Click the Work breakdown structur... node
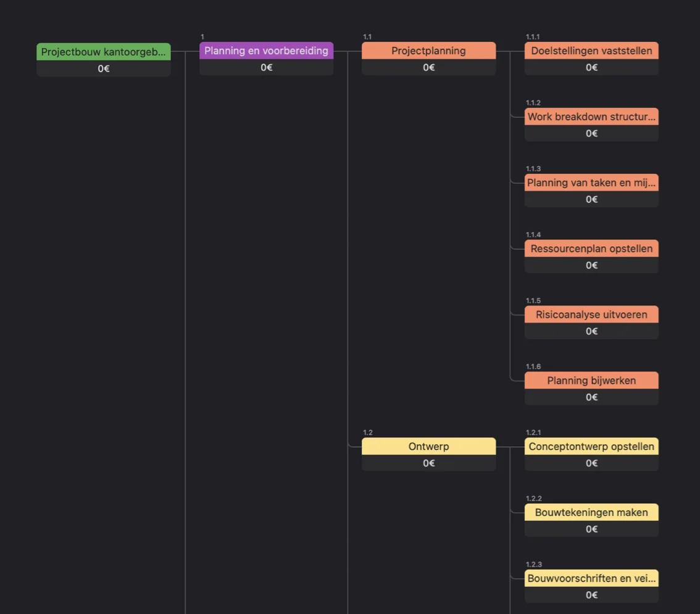Screen dimensions: 700x614 click(x=591, y=117)
